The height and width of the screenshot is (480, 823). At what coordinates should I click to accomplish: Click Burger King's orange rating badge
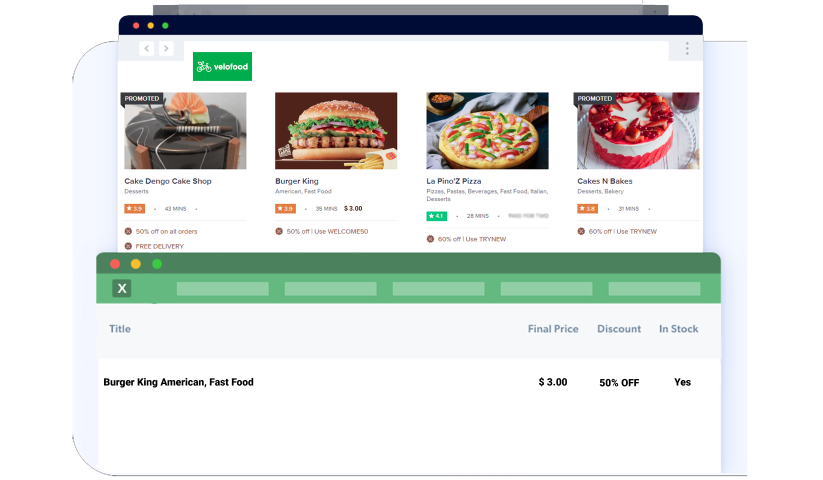point(285,209)
